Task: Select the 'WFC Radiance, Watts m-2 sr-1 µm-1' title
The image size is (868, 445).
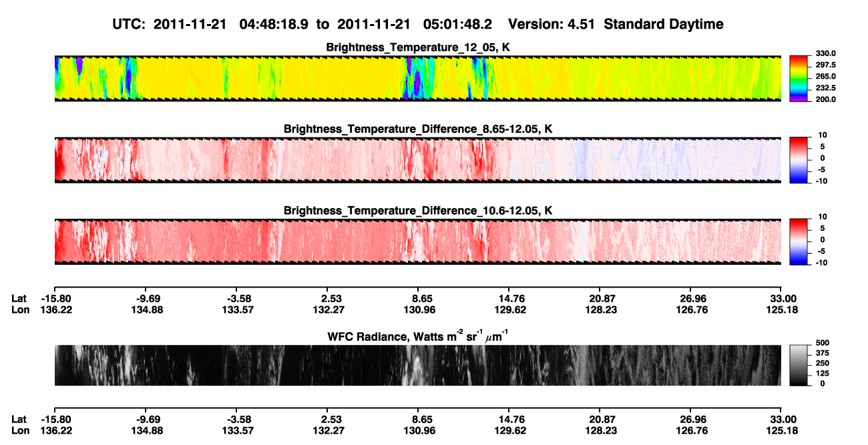Action: point(418,337)
